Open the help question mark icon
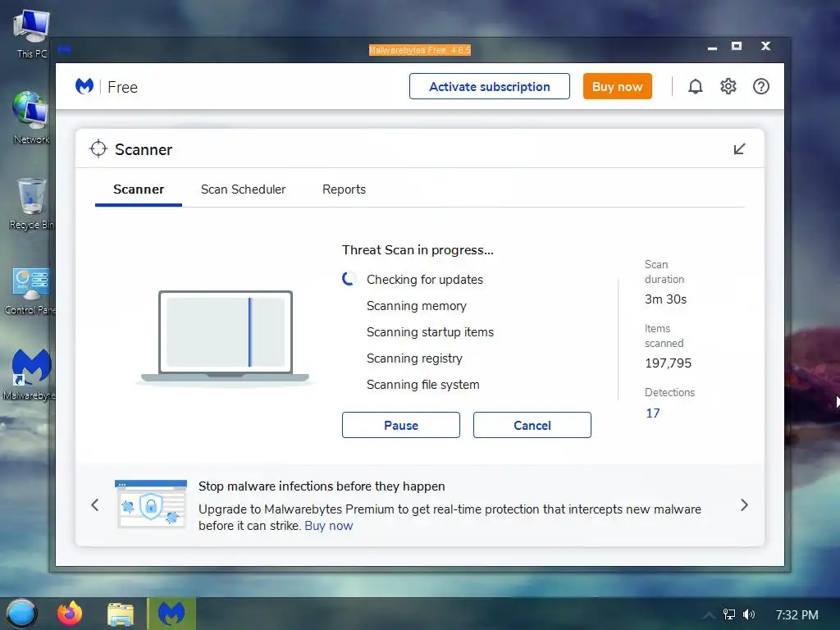 pos(760,86)
